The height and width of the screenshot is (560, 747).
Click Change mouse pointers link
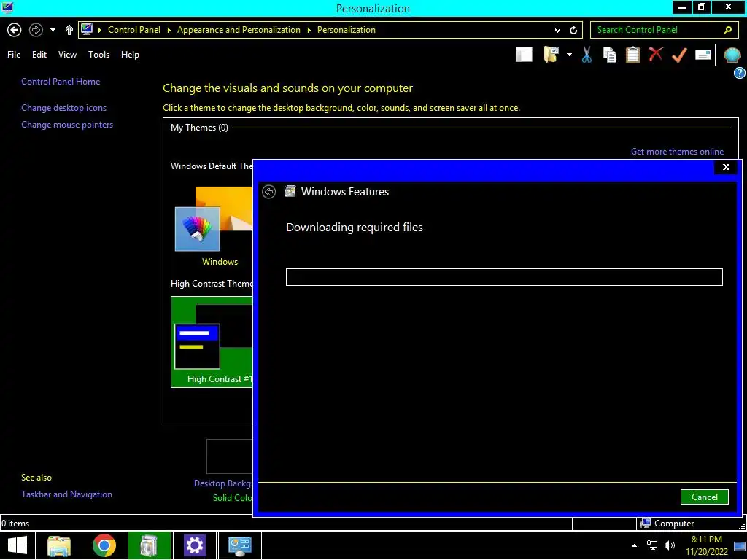(67, 125)
